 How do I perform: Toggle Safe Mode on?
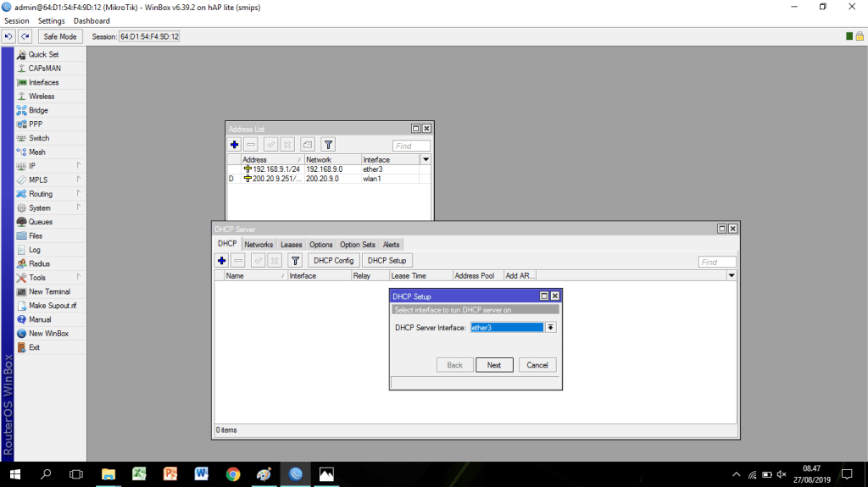[x=59, y=36]
